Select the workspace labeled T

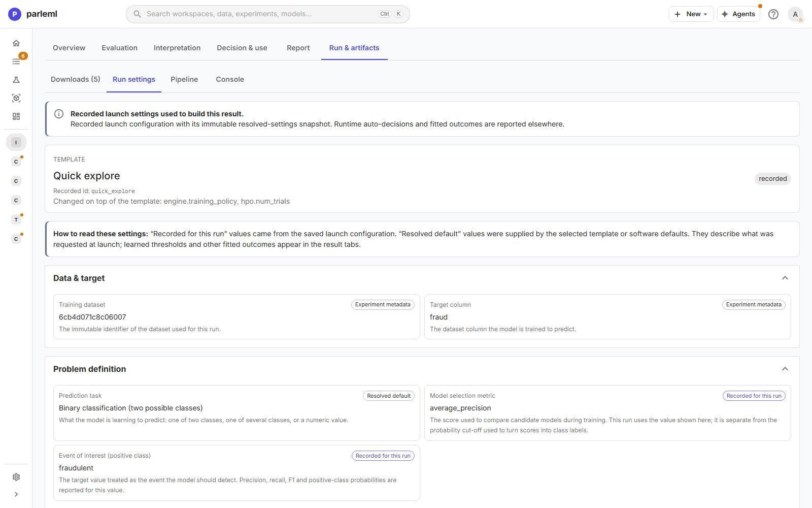click(x=16, y=219)
